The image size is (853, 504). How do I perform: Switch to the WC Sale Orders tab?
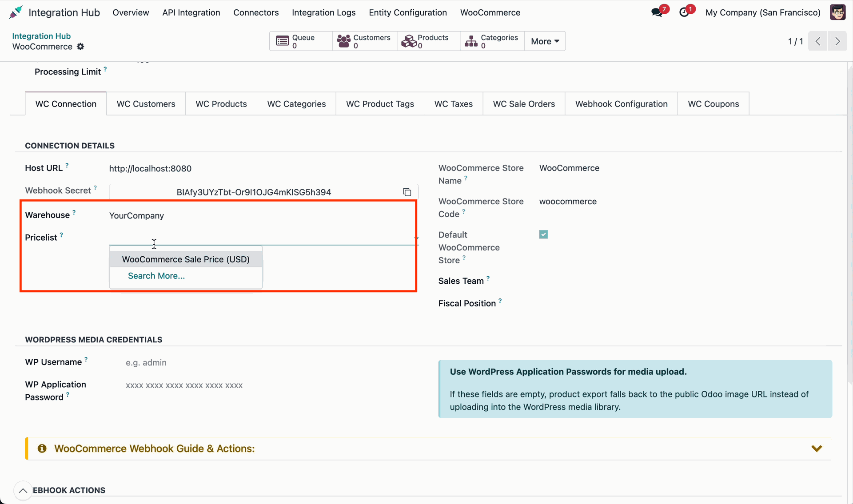[x=524, y=104]
